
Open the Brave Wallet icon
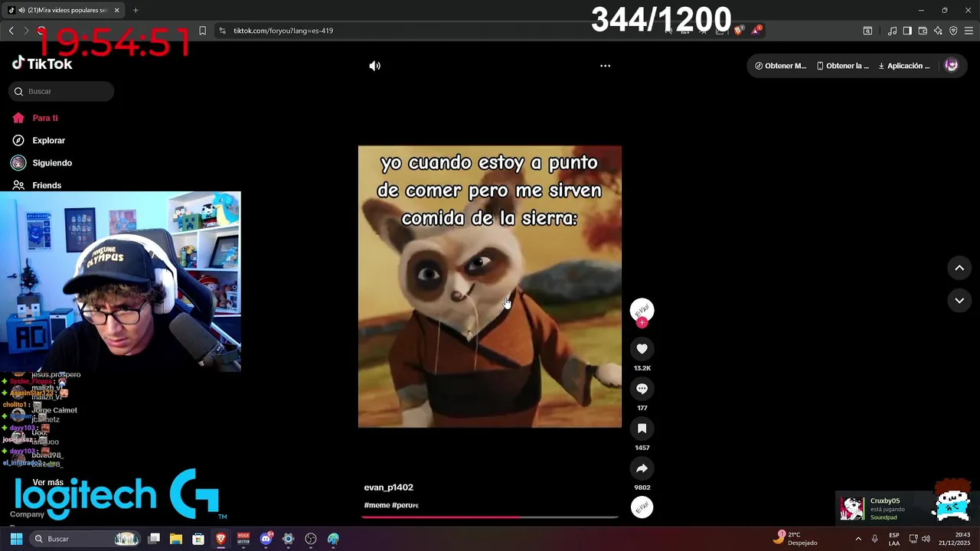(x=923, y=31)
